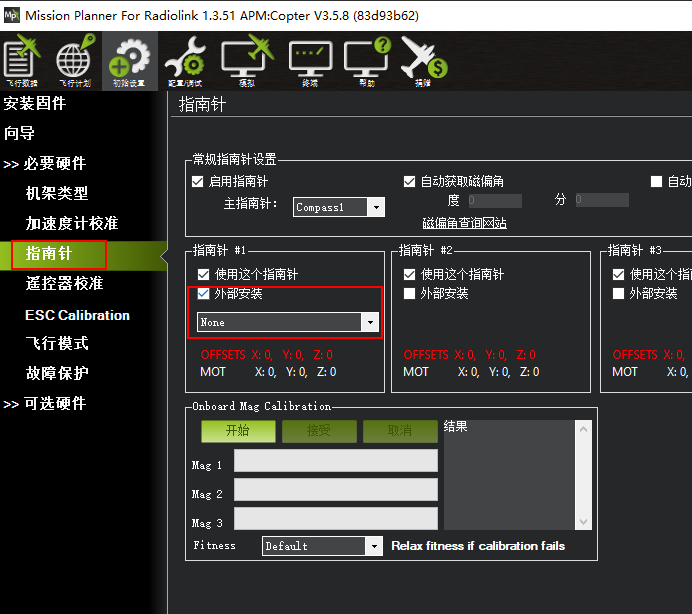Open the Flight Data (飞行数据) toolbar icon
Viewport: 692px width, 614px height.
22,61
